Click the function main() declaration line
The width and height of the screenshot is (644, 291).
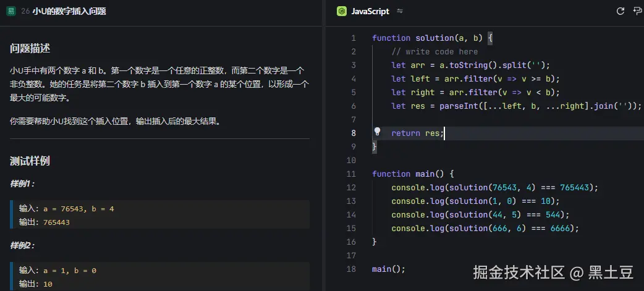pos(413,174)
